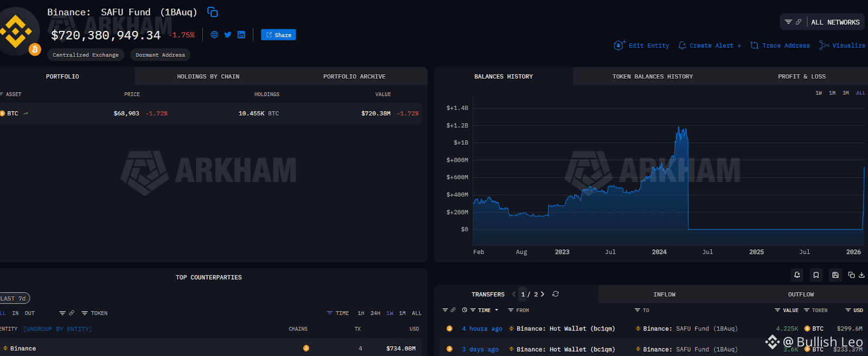Click Trace Address link
868x356 pixels.
(x=780, y=46)
